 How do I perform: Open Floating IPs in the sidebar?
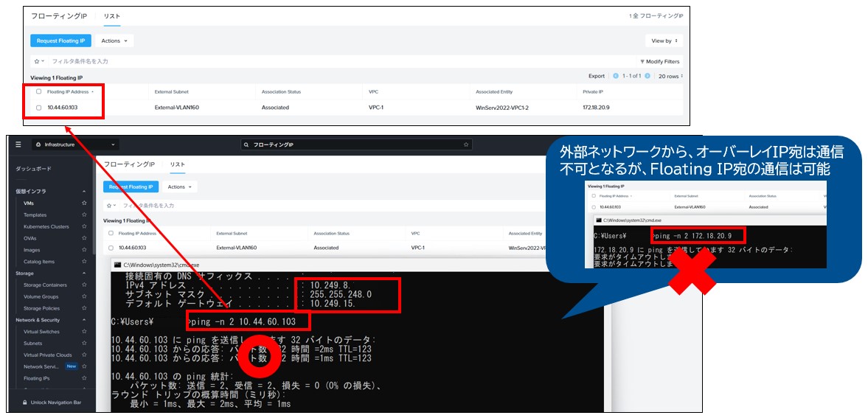pos(35,378)
